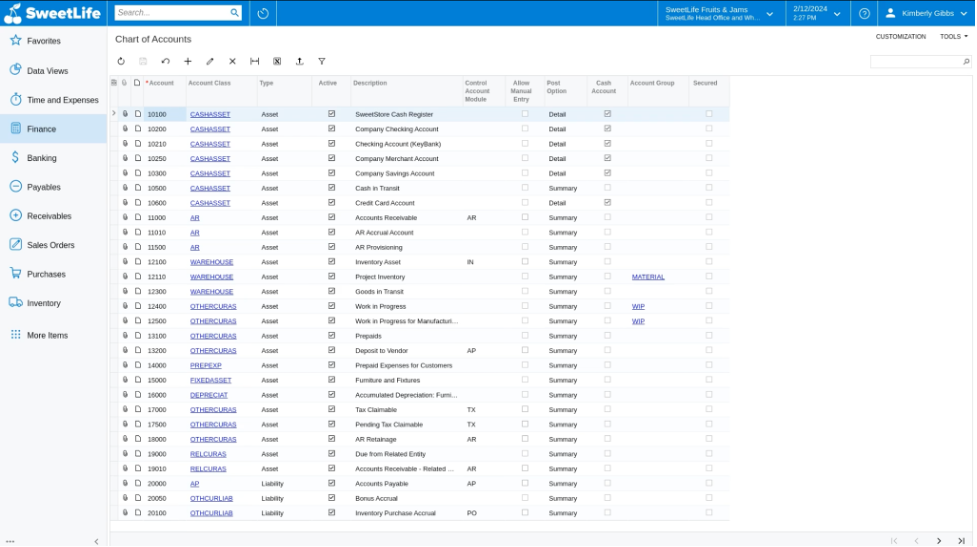The width and height of the screenshot is (977, 547).
Task: Click the Undo (cancel) toolbar icon
Action: [x=165, y=61]
